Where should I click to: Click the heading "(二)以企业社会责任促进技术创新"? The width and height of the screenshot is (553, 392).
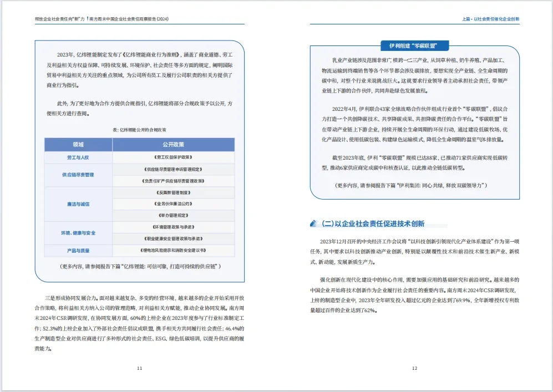(x=373, y=223)
